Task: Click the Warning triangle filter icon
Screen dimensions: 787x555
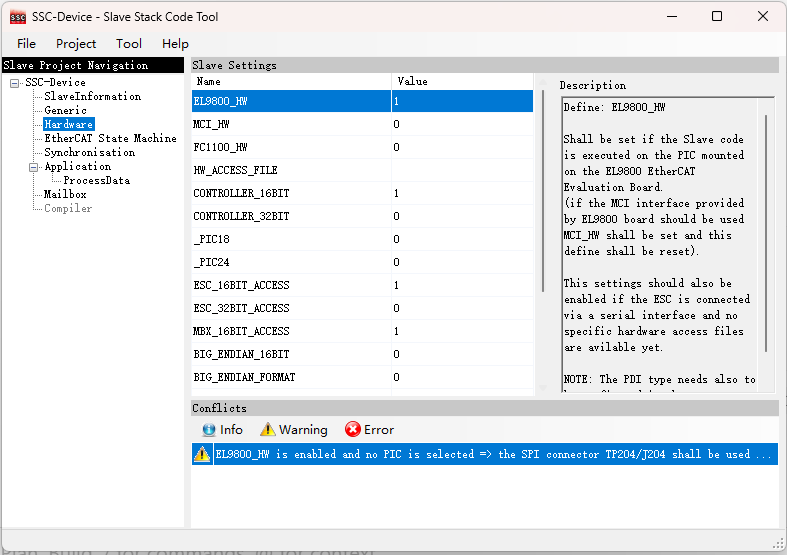Action: 268,430
